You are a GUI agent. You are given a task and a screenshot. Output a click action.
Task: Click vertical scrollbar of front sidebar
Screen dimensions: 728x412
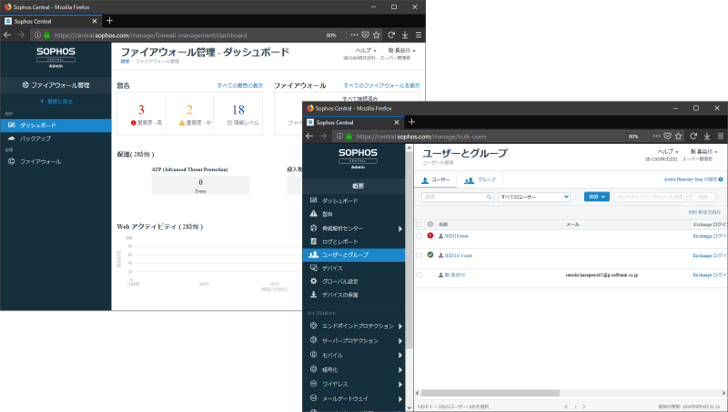[x=409, y=251]
